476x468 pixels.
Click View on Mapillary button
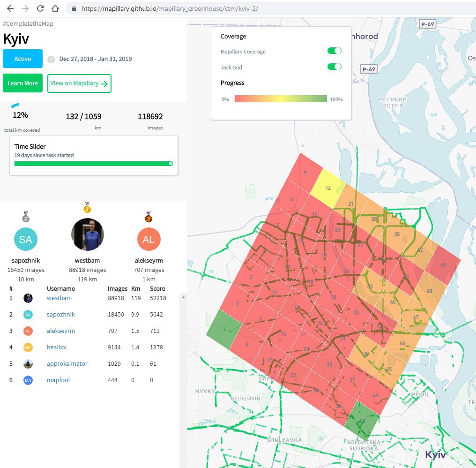[79, 83]
